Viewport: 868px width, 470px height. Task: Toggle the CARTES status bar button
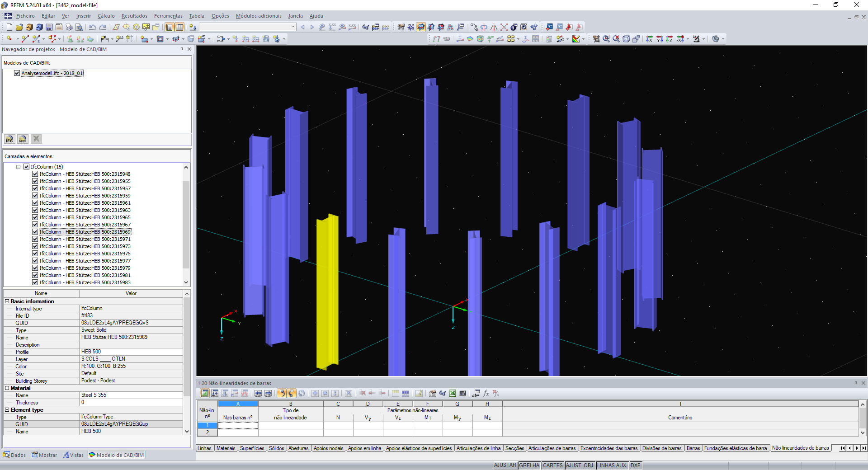coord(553,465)
